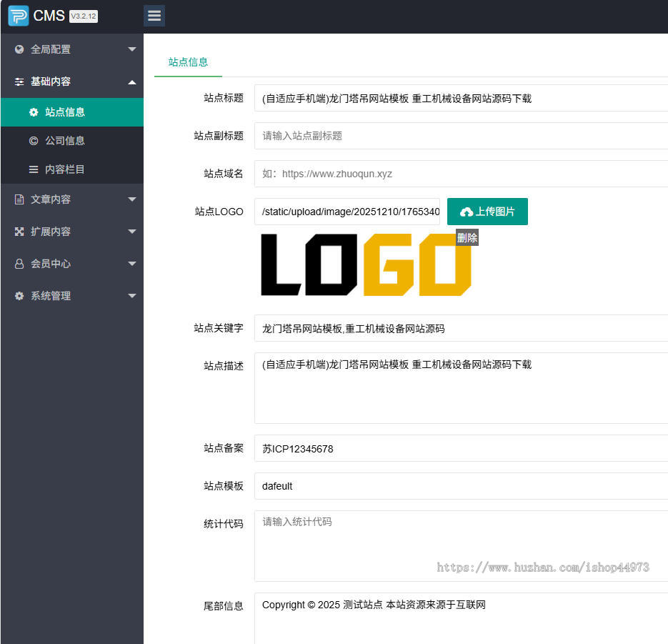Viewport: 668px width, 644px height.
Task: Click the CMS logo icon
Action: 18,16
